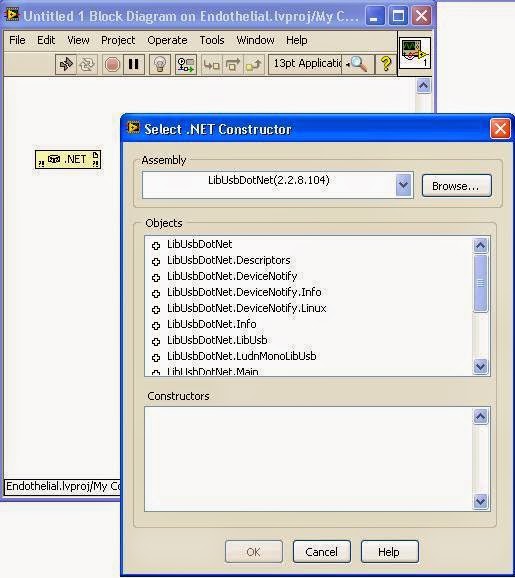Click Abort Execution red stop icon
The width and height of the screenshot is (515, 578).
pyautogui.click(x=112, y=65)
